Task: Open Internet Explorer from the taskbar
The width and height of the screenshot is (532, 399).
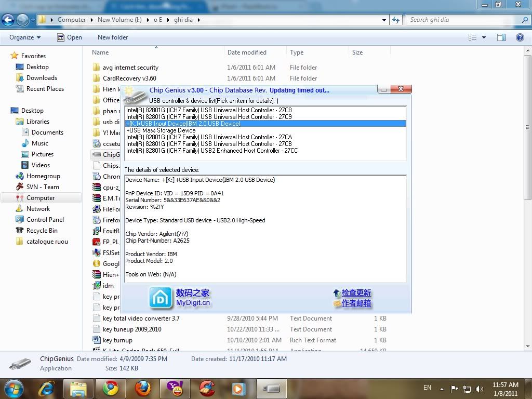Action: click(46, 389)
